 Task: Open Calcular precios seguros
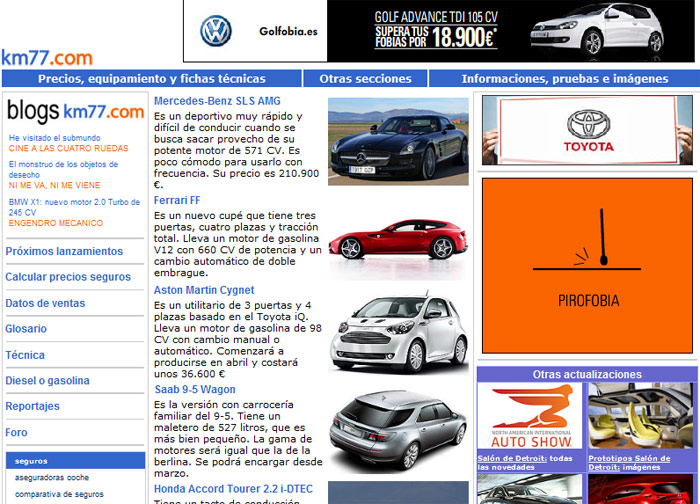68,277
